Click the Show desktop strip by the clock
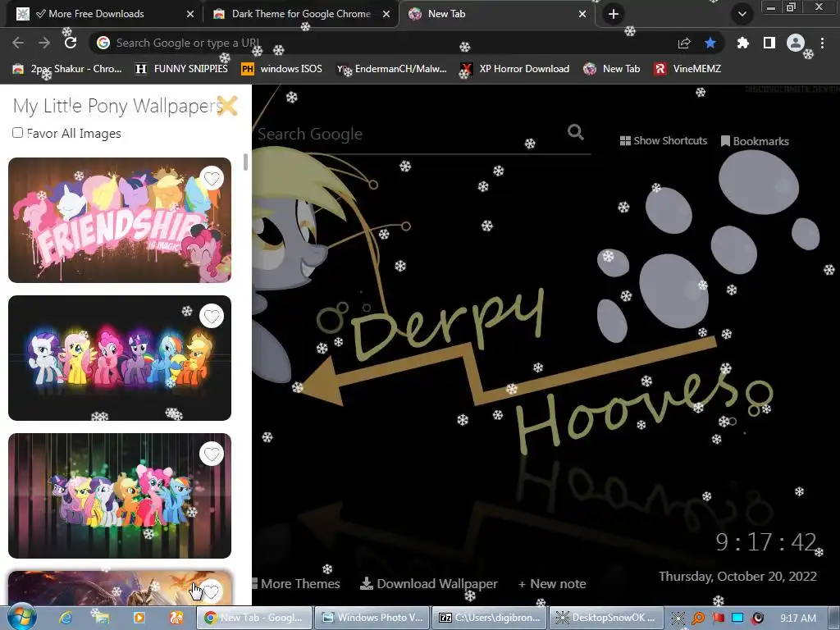Screen dimensions: 840x630 click(x=834, y=619)
